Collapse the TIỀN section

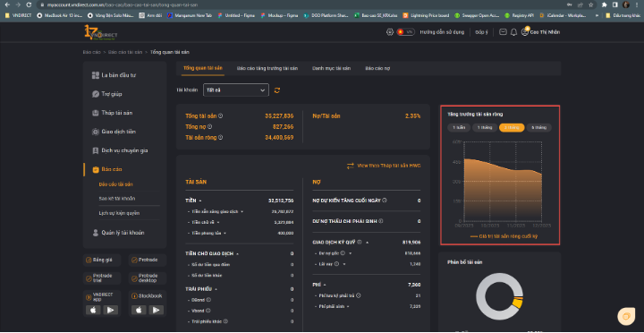click(200, 201)
